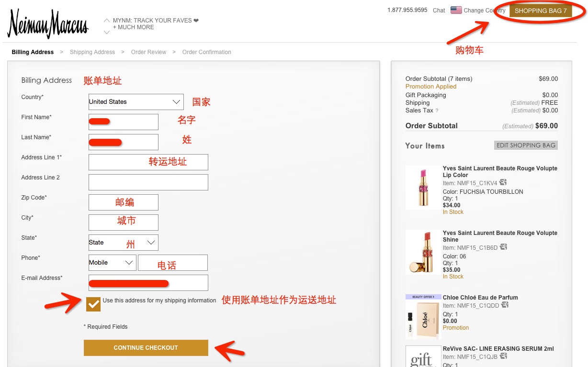
Task: Click the US flag Change Country icon
Action: pyautogui.click(x=456, y=10)
